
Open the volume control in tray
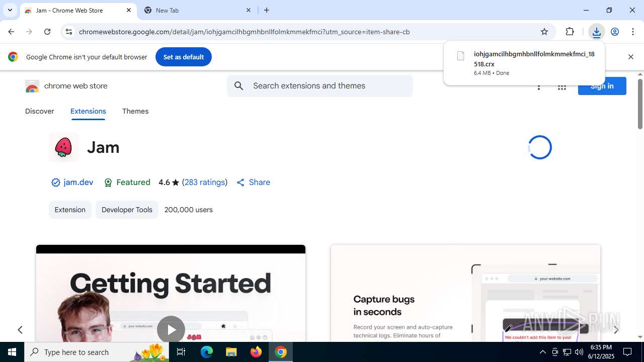(579, 352)
